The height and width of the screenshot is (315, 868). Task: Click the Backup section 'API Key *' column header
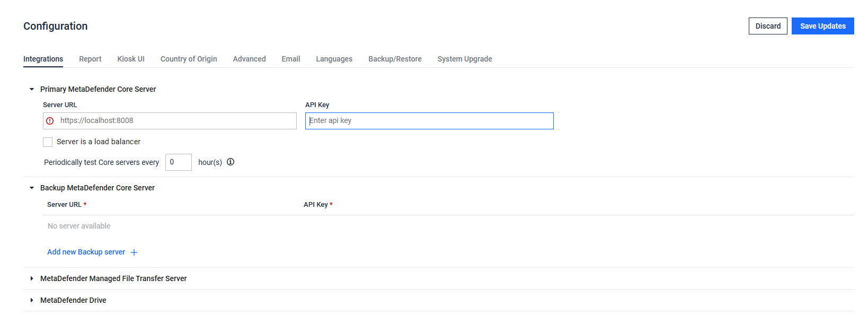click(318, 205)
